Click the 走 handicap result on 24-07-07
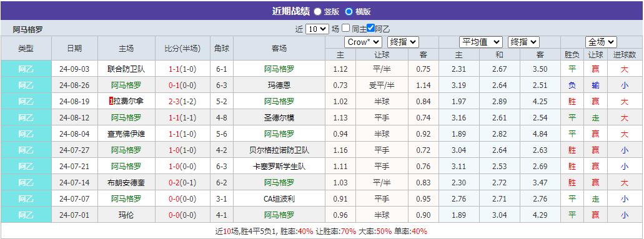Image resolution: width=644 pixels, height=239 pixels. (x=595, y=199)
